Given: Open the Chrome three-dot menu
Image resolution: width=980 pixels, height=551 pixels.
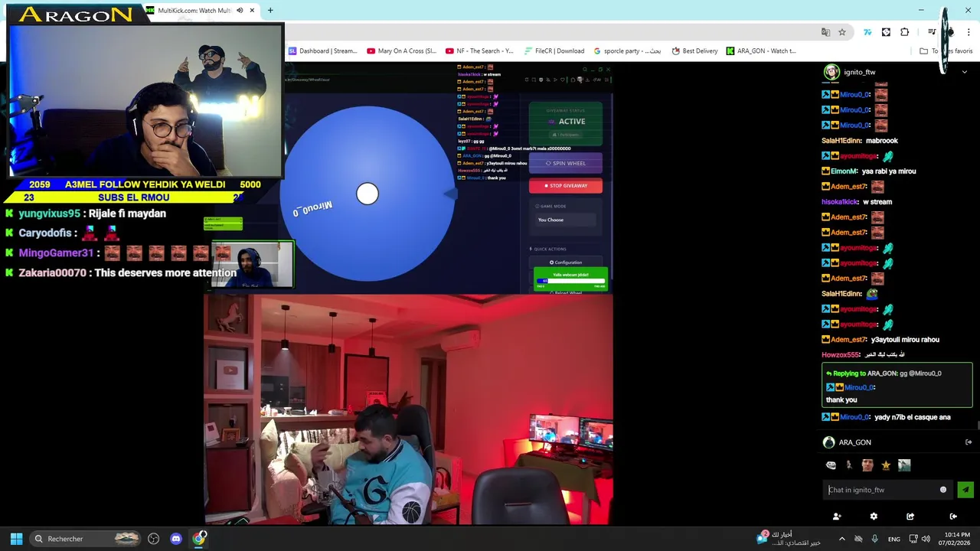Looking at the screenshot, I should point(969,32).
